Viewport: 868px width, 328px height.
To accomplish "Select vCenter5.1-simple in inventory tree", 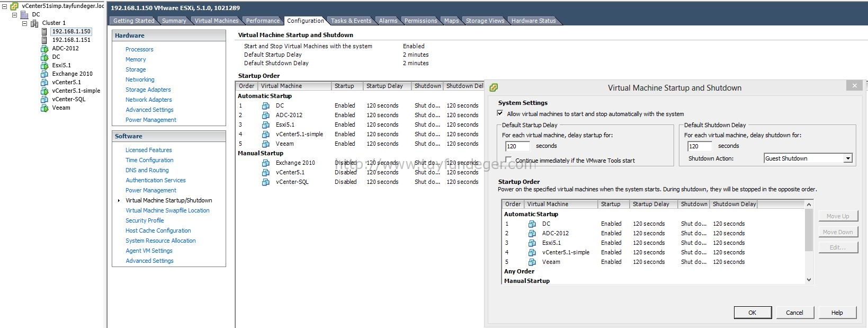I will tap(76, 91).
